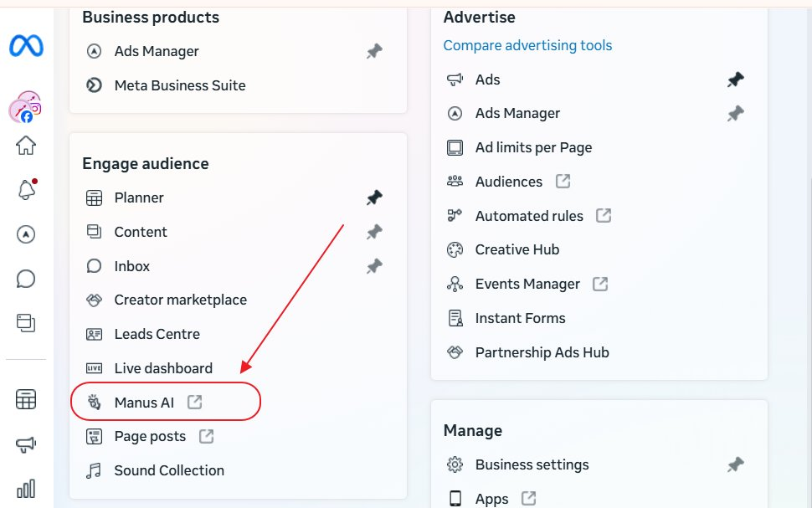Click the megaphone Ads icon in sidebar
This screenshot has width=812, height=508.
point(26,445)
